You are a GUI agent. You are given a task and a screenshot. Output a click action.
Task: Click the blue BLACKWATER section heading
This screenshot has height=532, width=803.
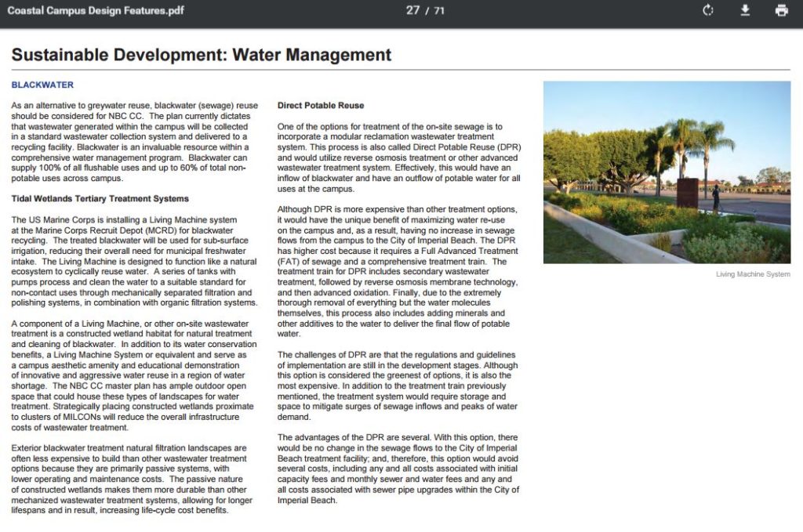pyautogui.click(x=42, y=85)
